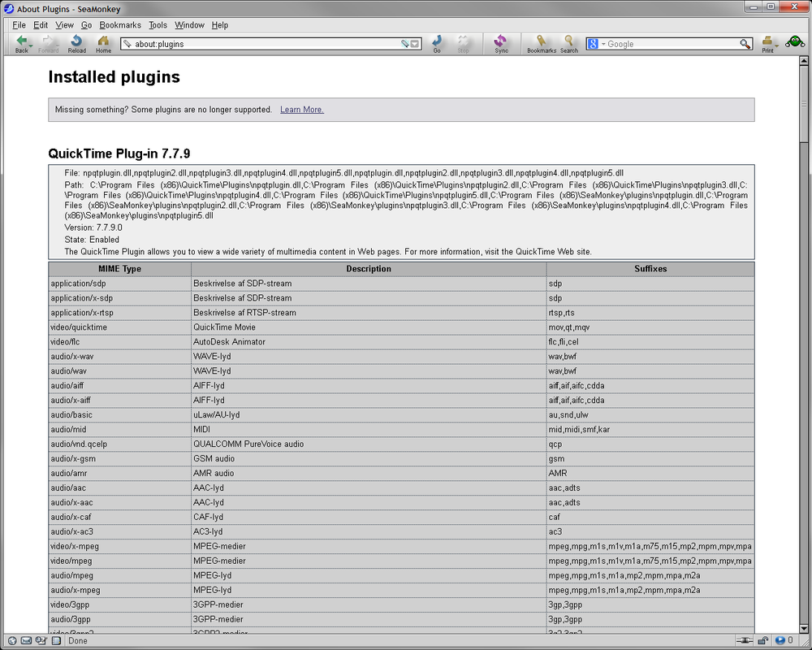Go back using the Back toolbar button
This screenshot has height=650, width=812.
(x=21, y=44)
